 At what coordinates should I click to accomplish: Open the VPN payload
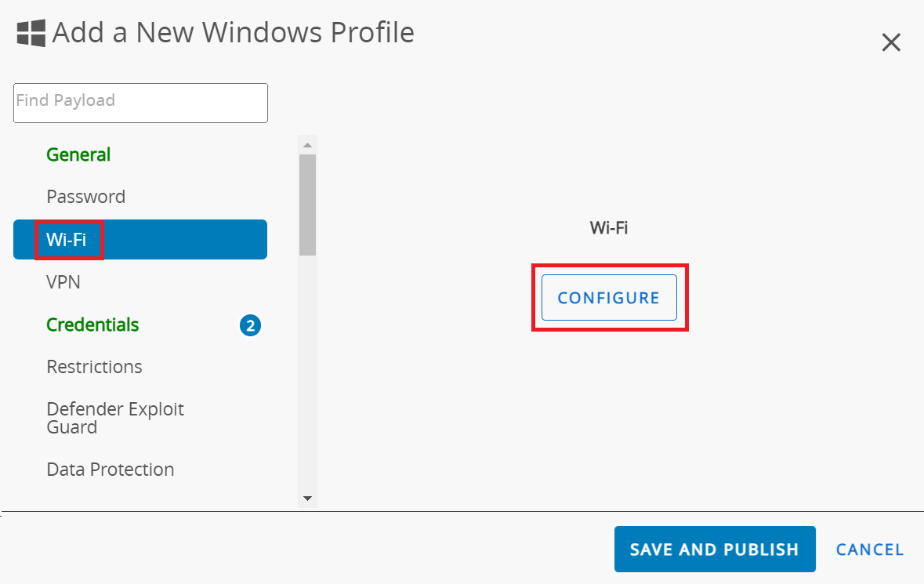pyautogui.click(x=63, y=281)
